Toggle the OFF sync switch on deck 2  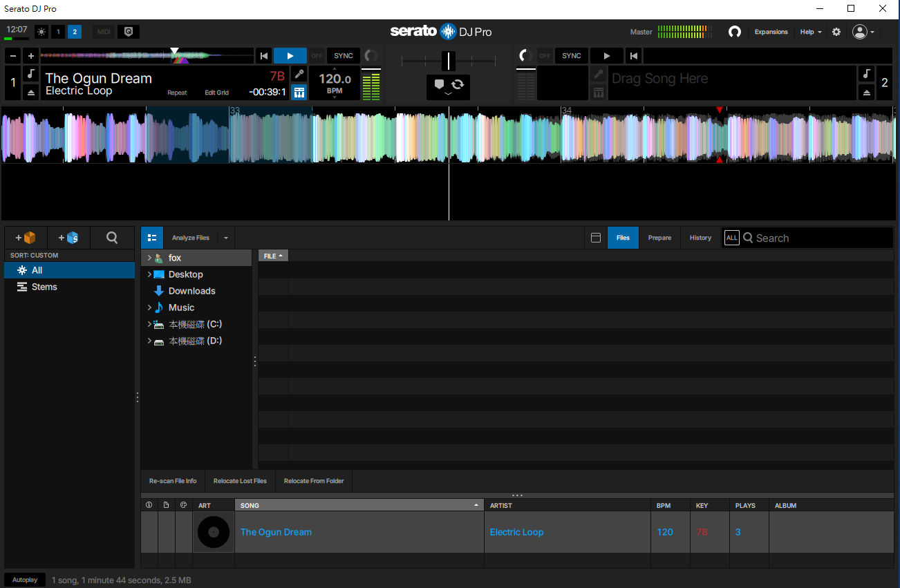point(545,56)
